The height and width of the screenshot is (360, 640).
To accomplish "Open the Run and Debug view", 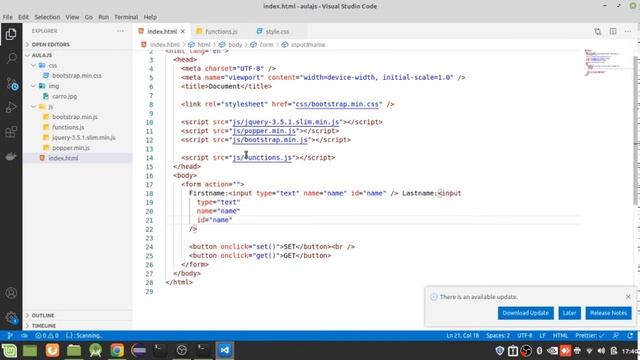I will tap(11, 107).
